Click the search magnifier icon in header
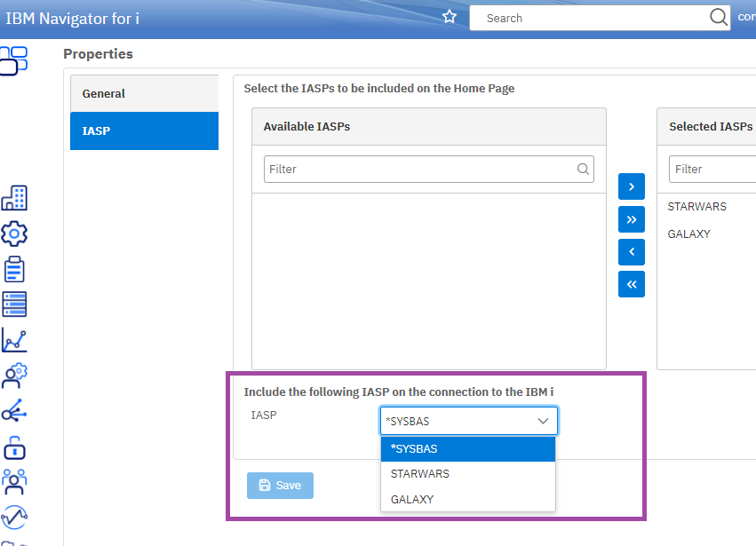 (x=719, y=18)
